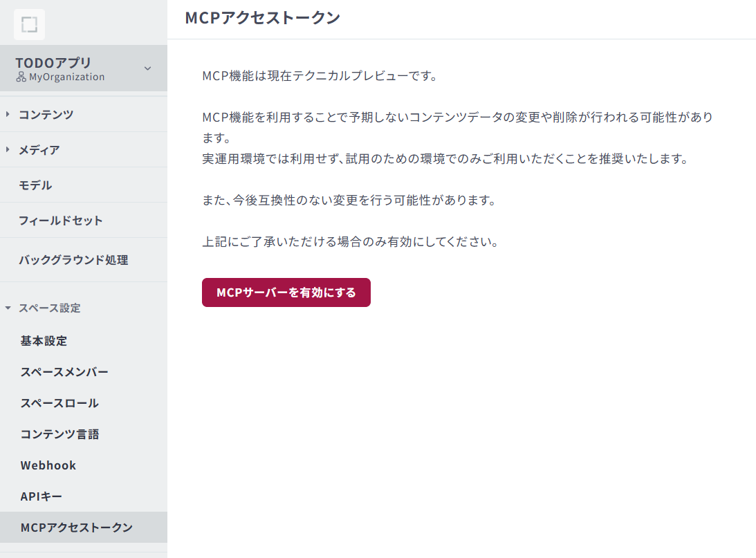Open the モデル menu item

click(35, 185)
